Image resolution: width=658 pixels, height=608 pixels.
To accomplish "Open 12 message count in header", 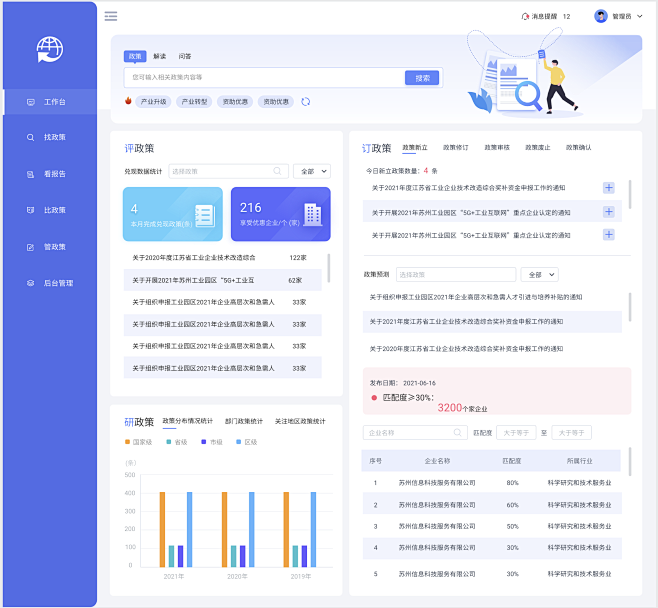I will (567, 16).
